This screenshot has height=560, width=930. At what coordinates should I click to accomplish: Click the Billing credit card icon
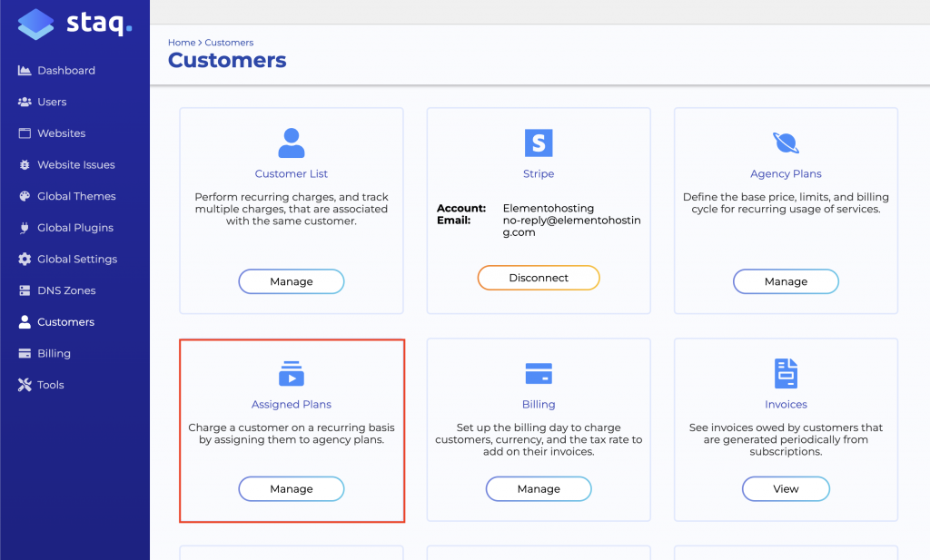coord(539,373)
